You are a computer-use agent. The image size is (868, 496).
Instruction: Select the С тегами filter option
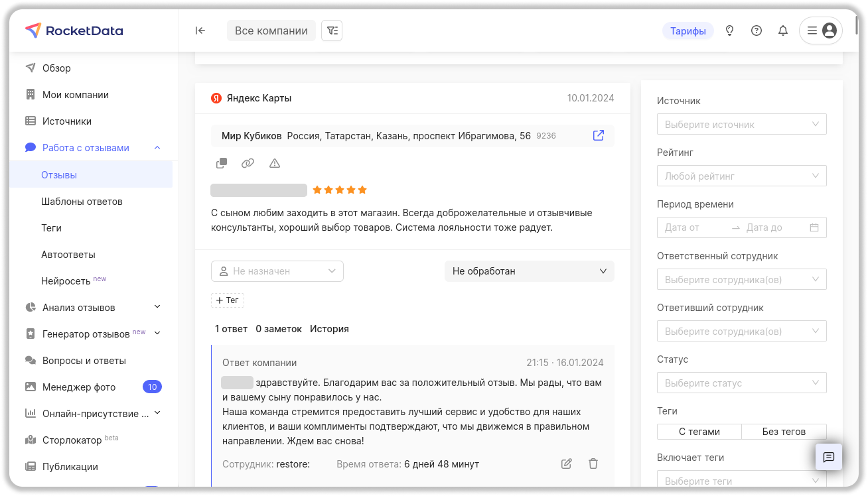pyautogui.click(x=699, y=432)
